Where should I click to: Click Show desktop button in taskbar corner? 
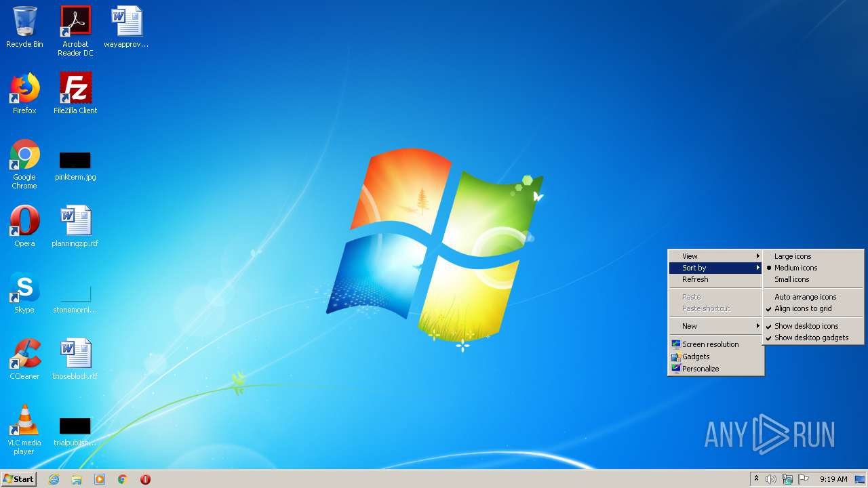point(861,479)
